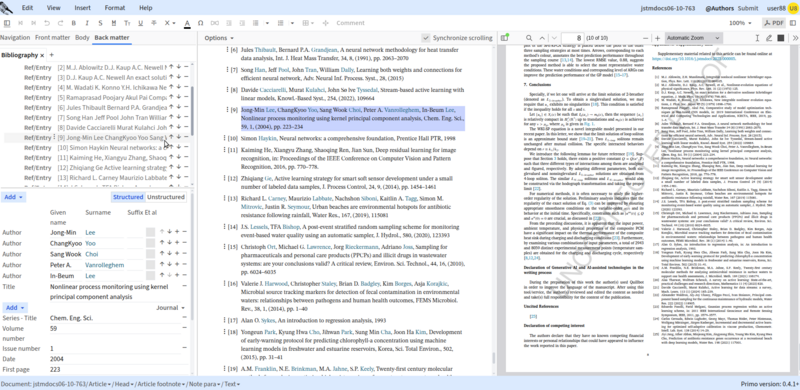Remove the Title field with its minus icon
This screenshot has height=390, width=800.
tap(184, 287)
